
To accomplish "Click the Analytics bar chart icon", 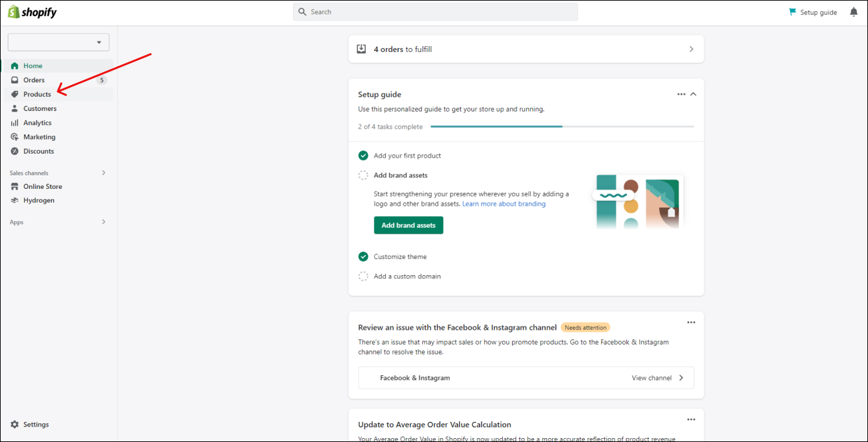I will pos(15,123).
